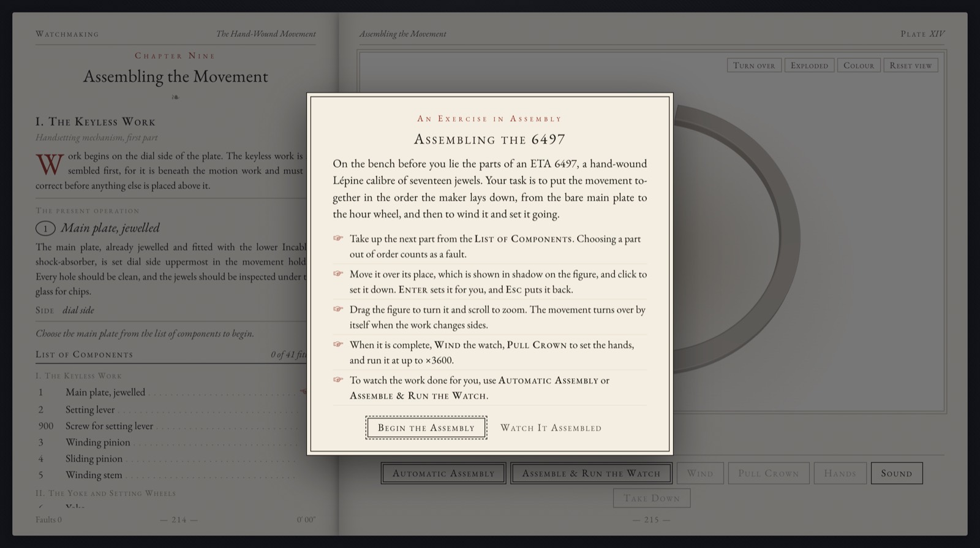Click the '0 of 41' fitted counter
Screen dimensions: 980x548
click(288, 354)
